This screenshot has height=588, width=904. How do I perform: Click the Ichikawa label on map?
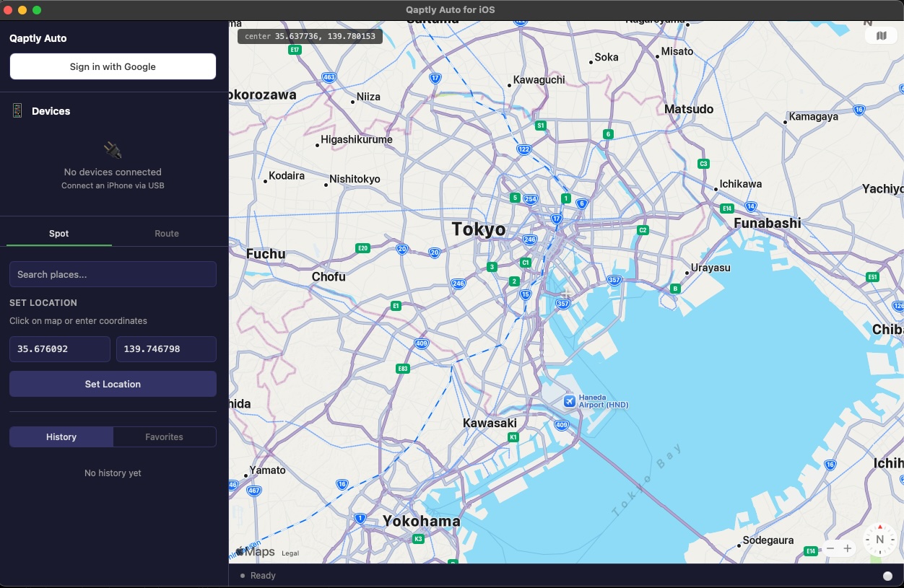coord(740,184)
